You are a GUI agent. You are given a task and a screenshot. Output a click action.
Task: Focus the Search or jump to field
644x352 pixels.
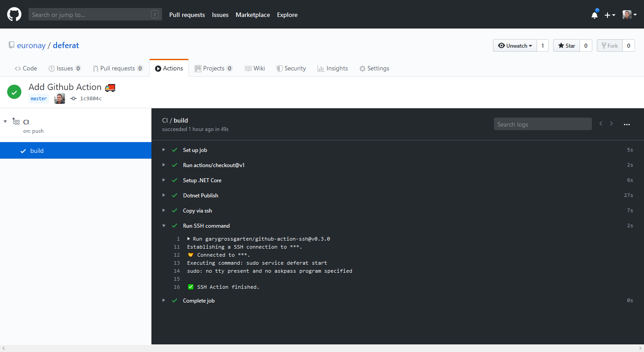tap(95, 15)
